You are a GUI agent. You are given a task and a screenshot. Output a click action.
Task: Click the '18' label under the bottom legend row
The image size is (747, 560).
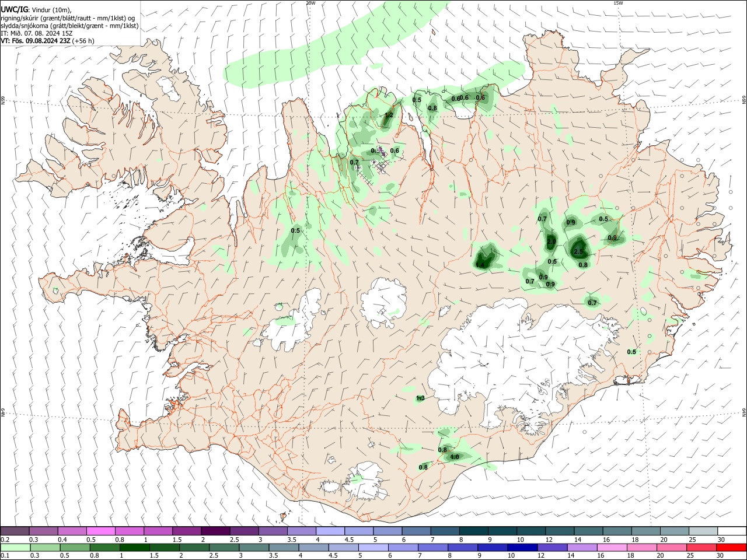coord(631,556)
